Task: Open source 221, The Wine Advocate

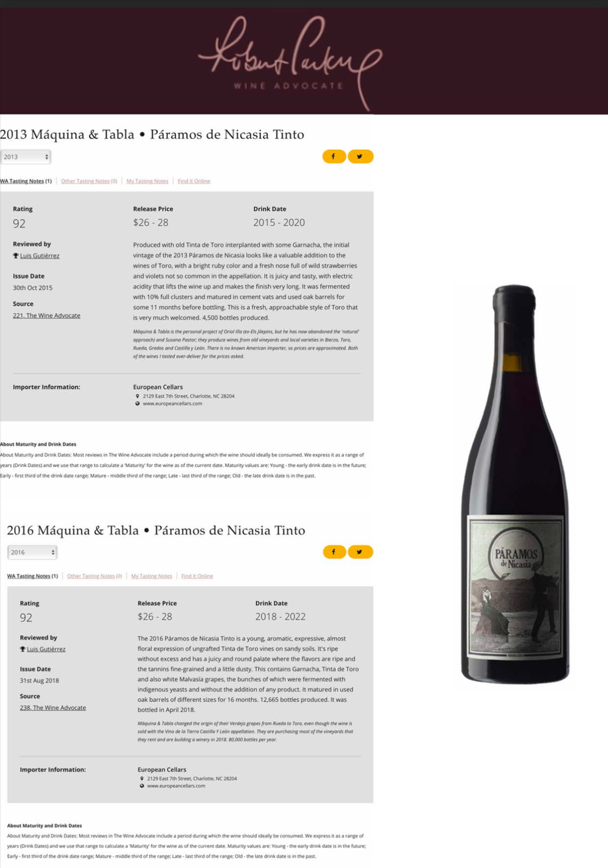Action: click(46, 316)
